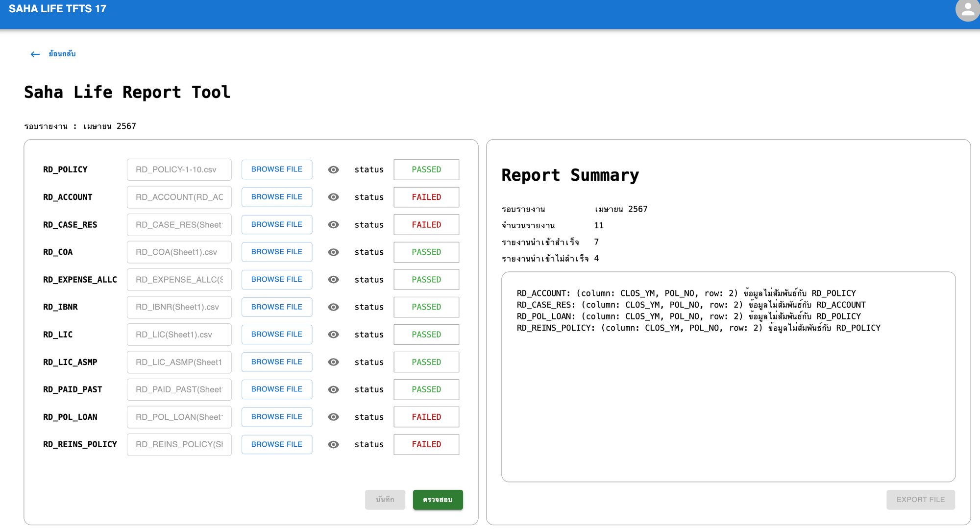The width and height of the screenshot is (980, 530).
Task: Click RD_LIC_ASMP filename field
Action: pyautogui.click(x=179, y=362)
